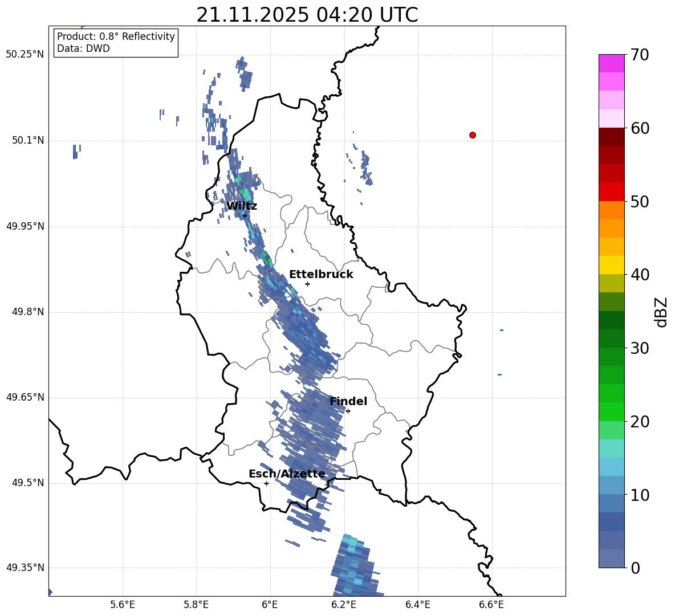Screen dimensions: 675x616
Task: Click the light cyan colorbar segment near 15
Action: 612,448
